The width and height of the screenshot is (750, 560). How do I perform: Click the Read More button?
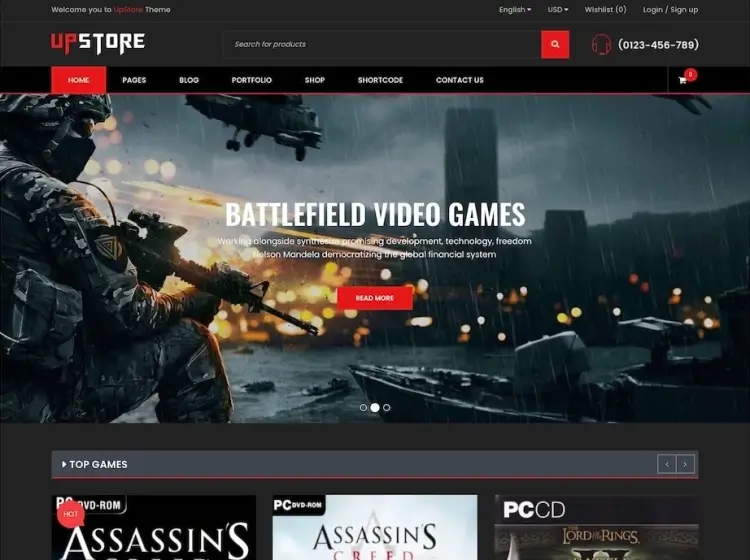375,298
